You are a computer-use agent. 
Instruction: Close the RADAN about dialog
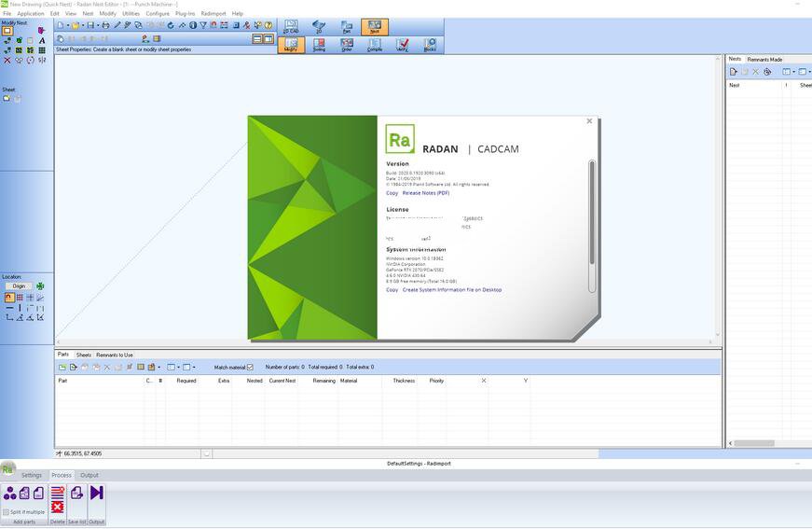589,120
